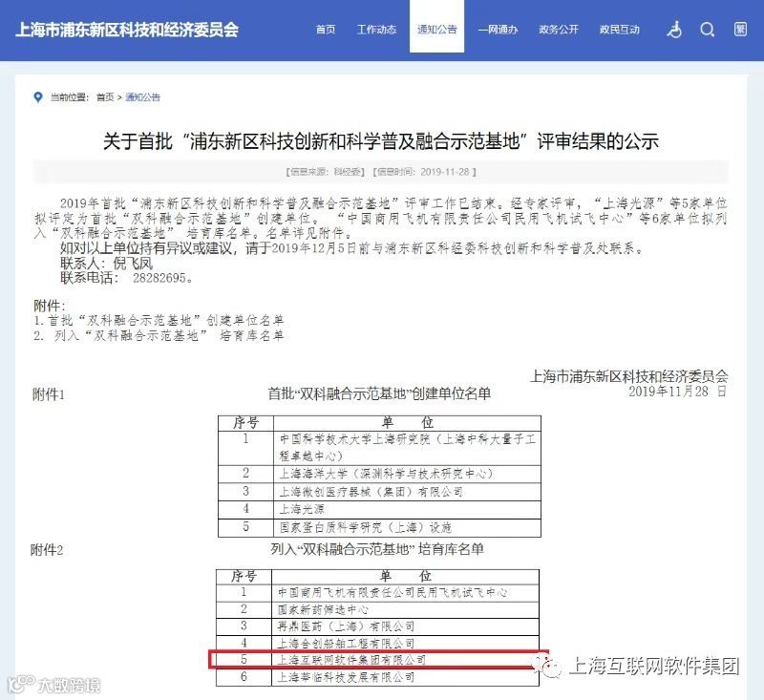Screen dimensions: 764x700
Task: Click row 再鼎医药（上海）有限公司
Action: (x=377, y=626)
